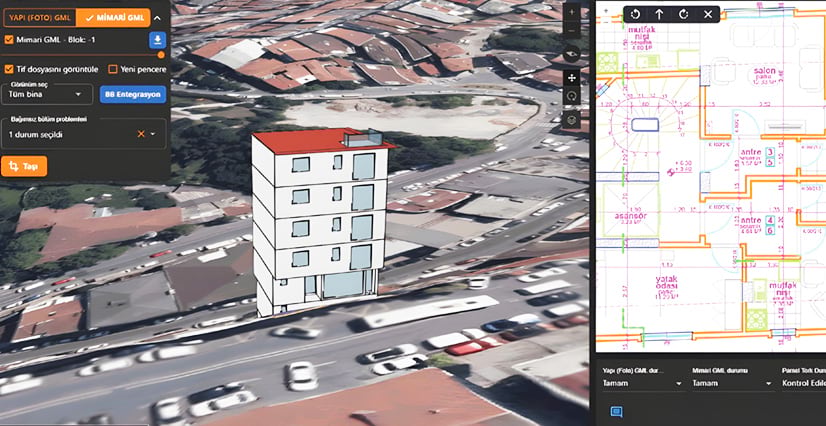Rotate the floor plan clockwise
The image size is (826, 426).
(x=683, y=15)
